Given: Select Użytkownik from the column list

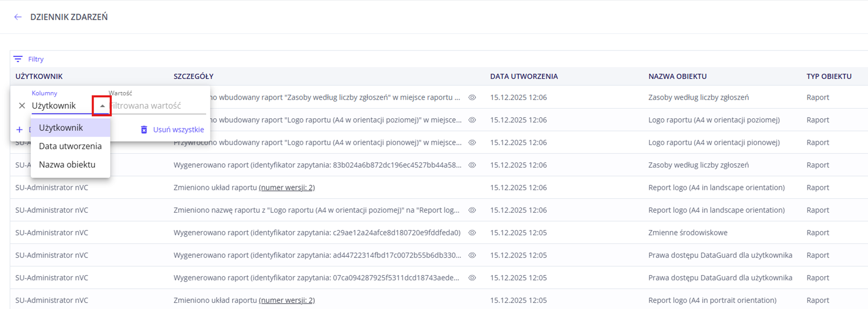Looking at the screenshot, I should click(x=61, y=128).
